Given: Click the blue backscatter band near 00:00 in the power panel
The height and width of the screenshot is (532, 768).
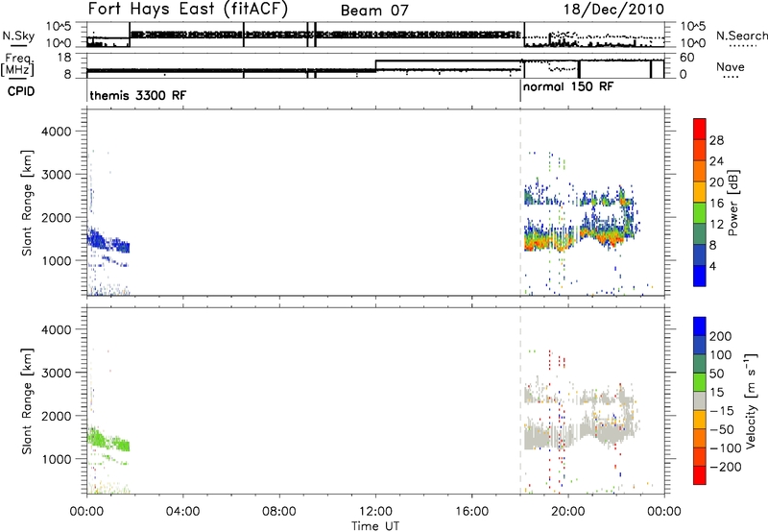Looking at the screenshot, I should [108, 240].
